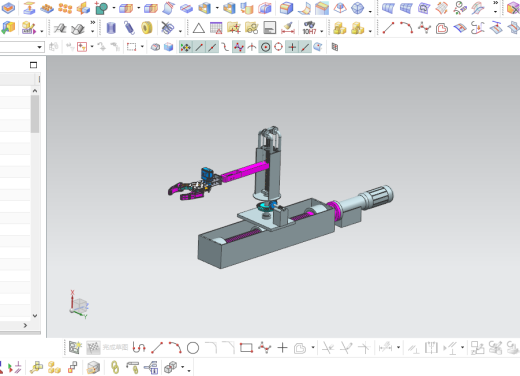Viewport: 520px width, 376px height.
Task: Select the Circle tool in sketch toolbar
Action: click(x=193, y=348)
